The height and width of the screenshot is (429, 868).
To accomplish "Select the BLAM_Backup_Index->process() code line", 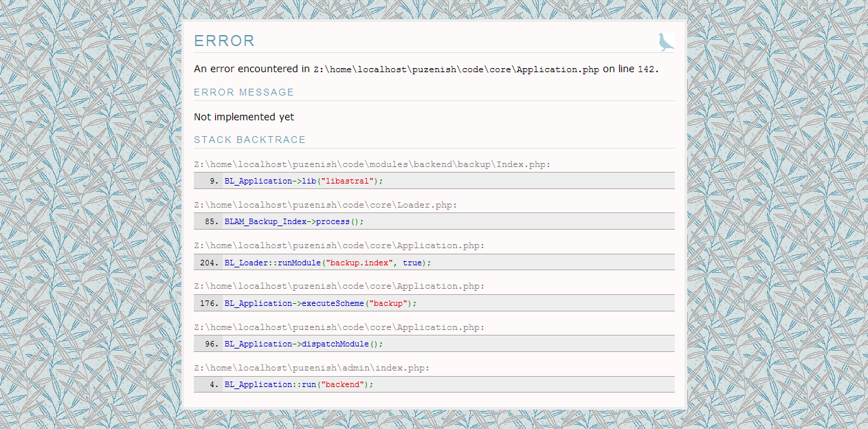I will point(293,221).
